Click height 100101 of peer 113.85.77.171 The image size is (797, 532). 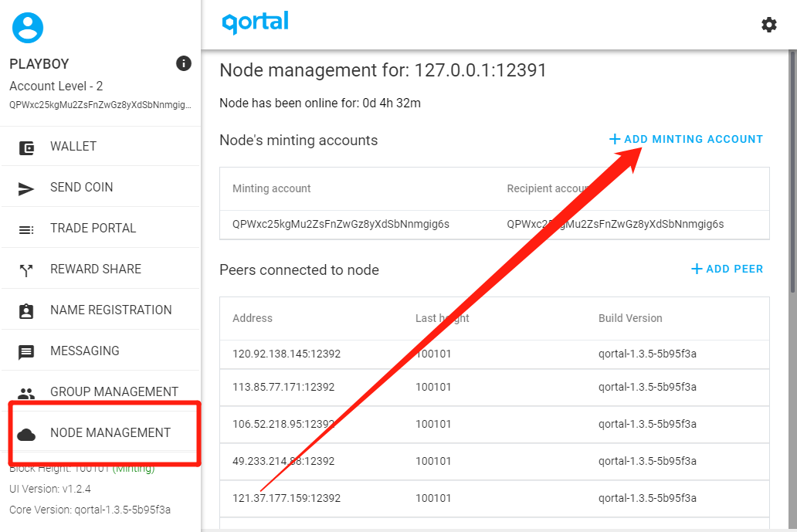point(433,387)
